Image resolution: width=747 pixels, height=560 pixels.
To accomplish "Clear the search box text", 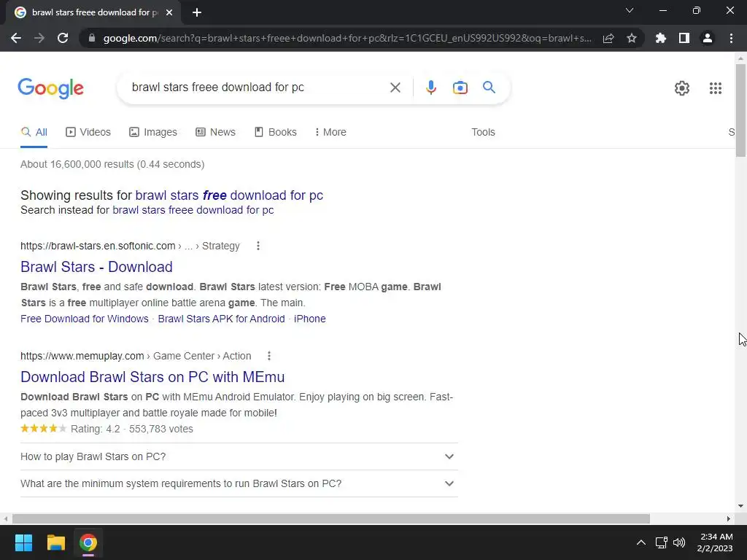I will pos(395,87).
